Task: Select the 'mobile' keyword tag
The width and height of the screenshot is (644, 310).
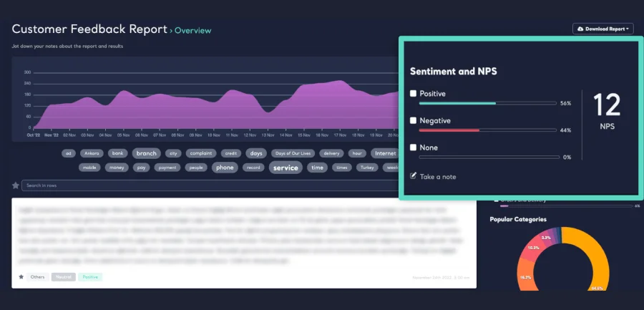Action: tap(89, 168)
